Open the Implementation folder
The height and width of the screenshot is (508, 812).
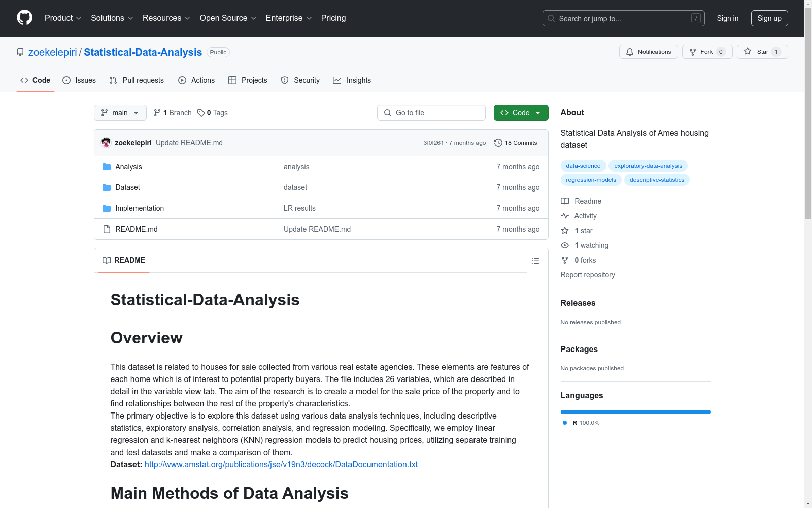tap(140, 208)
